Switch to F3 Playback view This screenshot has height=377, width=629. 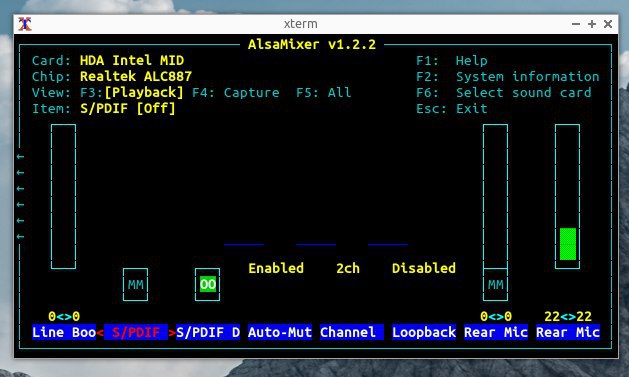click(132, 93)
